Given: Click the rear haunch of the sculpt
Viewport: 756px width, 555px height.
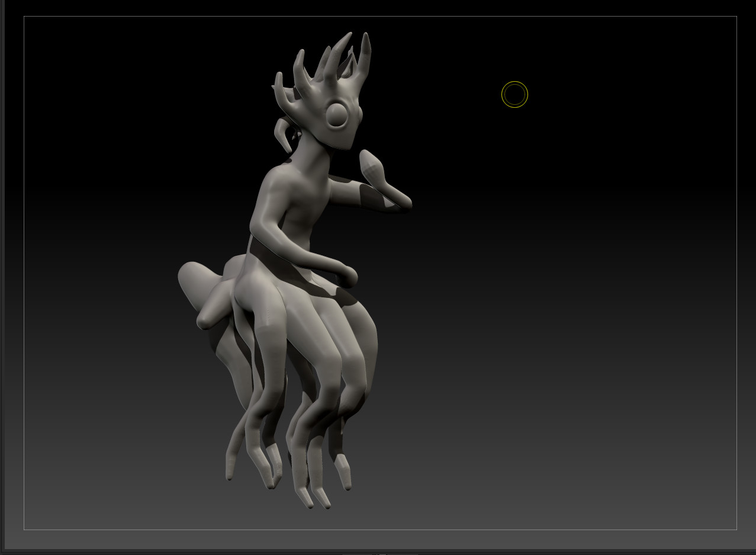Looking at the screenshot, I should [x=249, y=284].
